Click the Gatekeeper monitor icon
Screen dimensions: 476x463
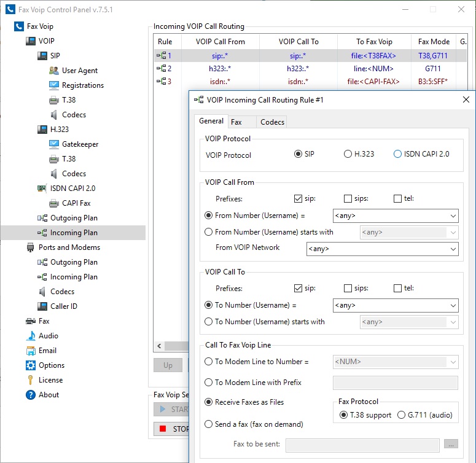coord(53,144)
